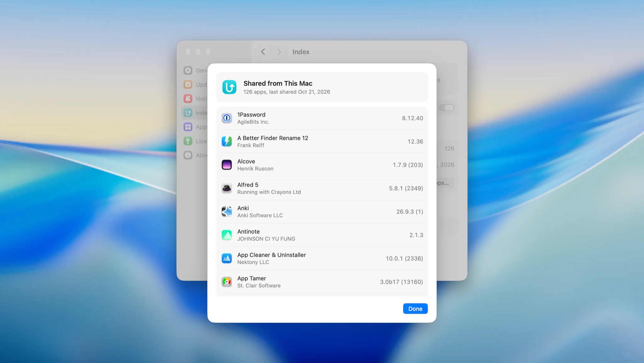Click the Nektony LLC developer label
Viewport: 644px width, 363px height.
[253, 262]
